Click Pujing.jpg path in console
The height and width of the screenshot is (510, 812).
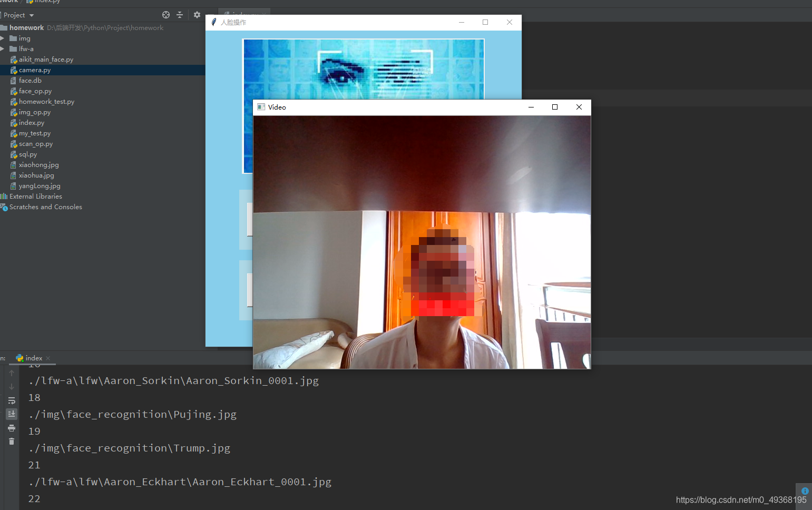(x=133, y=414)
